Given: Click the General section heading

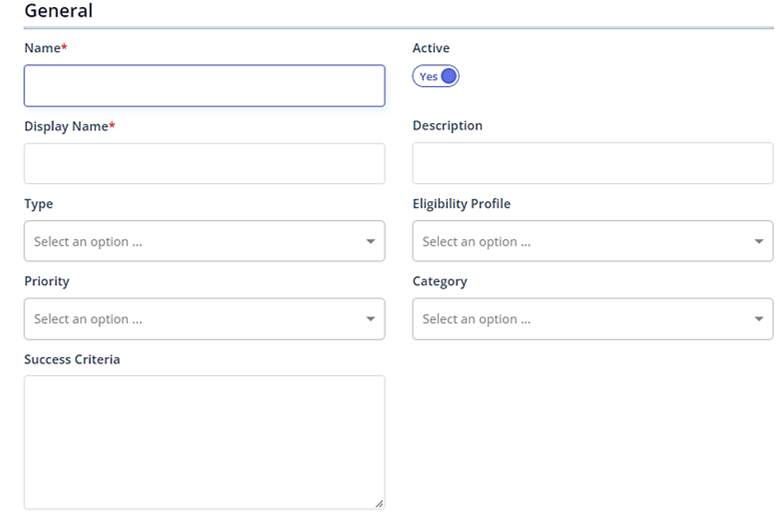Looking at the screenshot, I should click(x=58, y=10).
